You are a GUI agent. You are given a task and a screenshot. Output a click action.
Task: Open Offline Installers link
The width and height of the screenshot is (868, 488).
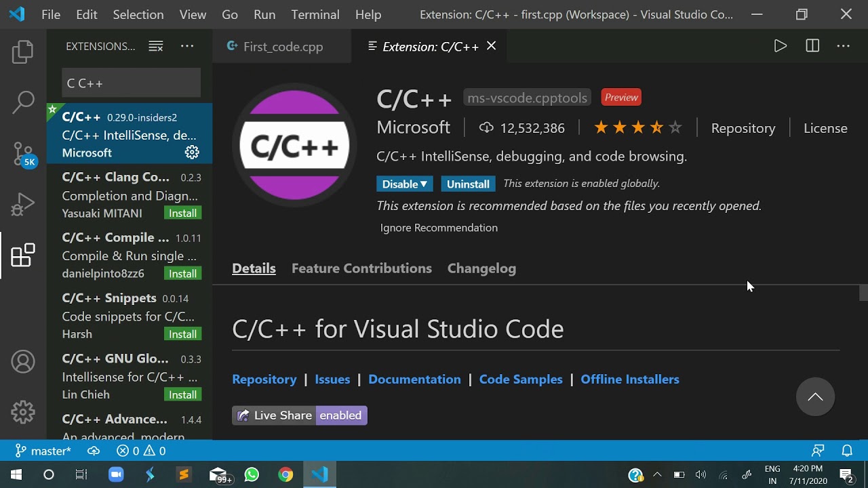630,380
